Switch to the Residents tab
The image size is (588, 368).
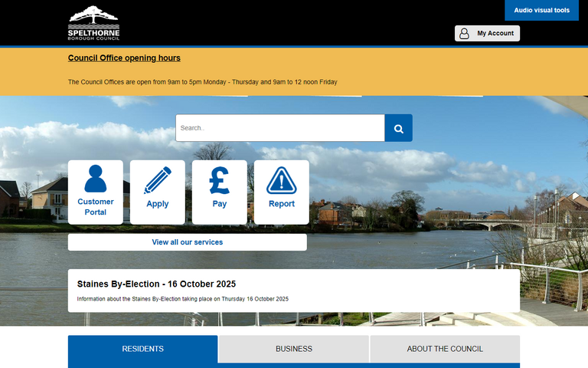pyautogui.click(x=142, y=349)
